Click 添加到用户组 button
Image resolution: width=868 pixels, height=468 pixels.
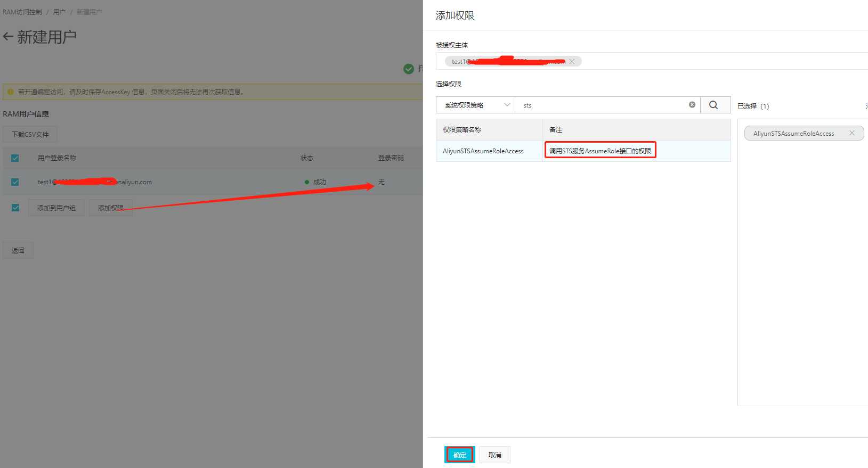click(x=56, y=208)
